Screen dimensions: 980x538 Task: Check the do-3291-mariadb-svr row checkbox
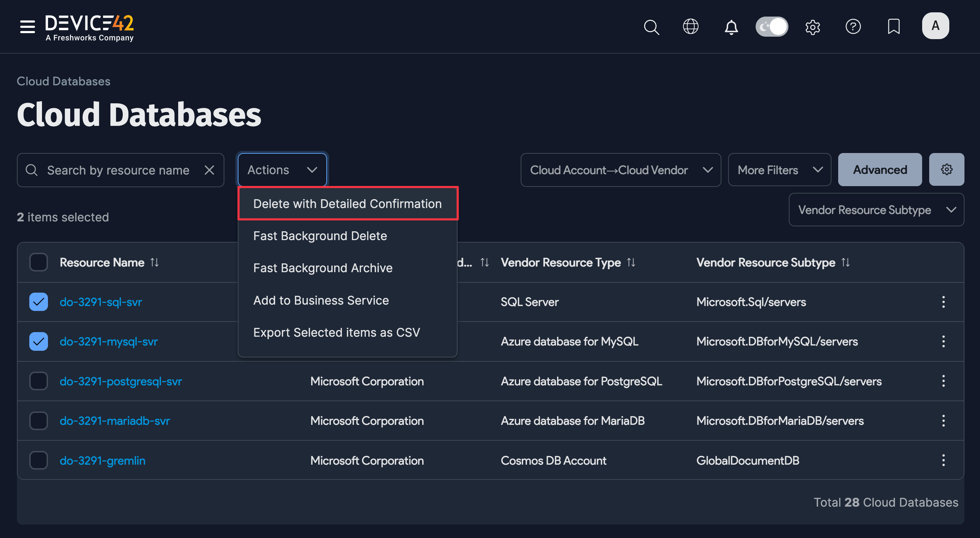click(x=38, y=421)
